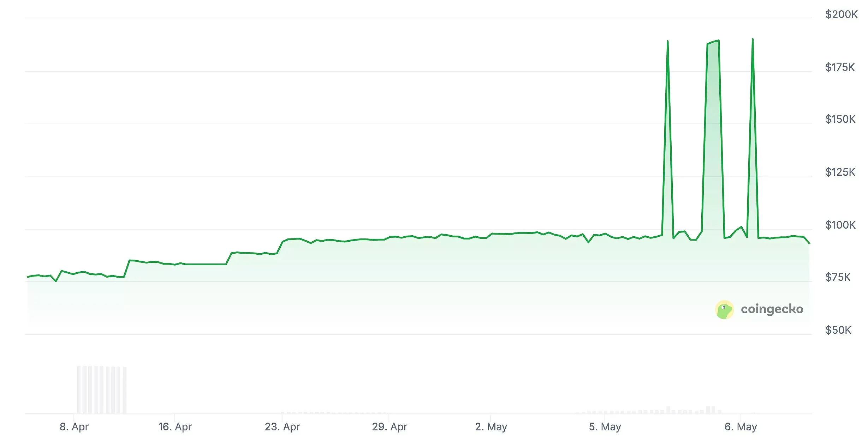Click the peak of the last spike above 6. May
This screenshot has height=448, width=868.
(753, 39)
